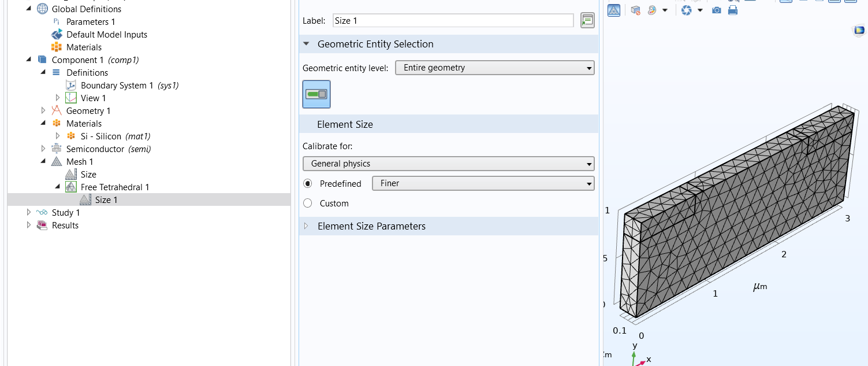The image size is (868, 366).
Task: Click the print graphics icon
Action: point(733,10)
